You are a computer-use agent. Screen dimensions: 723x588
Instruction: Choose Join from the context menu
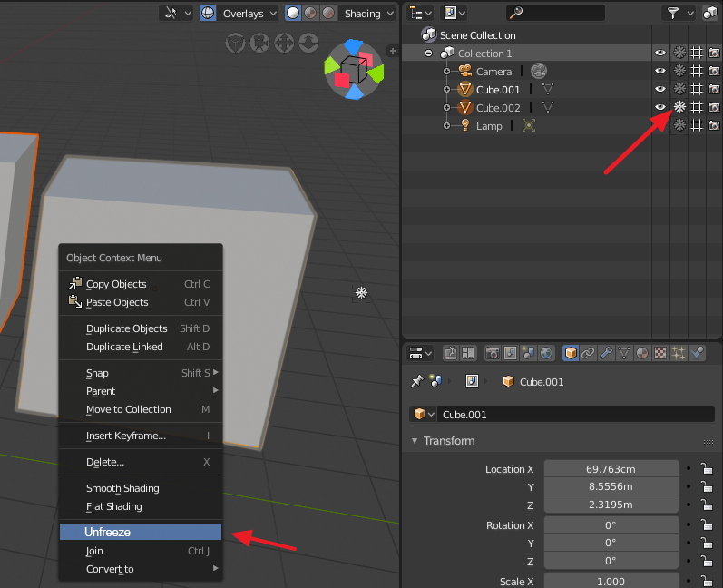(x=141, y=551)
